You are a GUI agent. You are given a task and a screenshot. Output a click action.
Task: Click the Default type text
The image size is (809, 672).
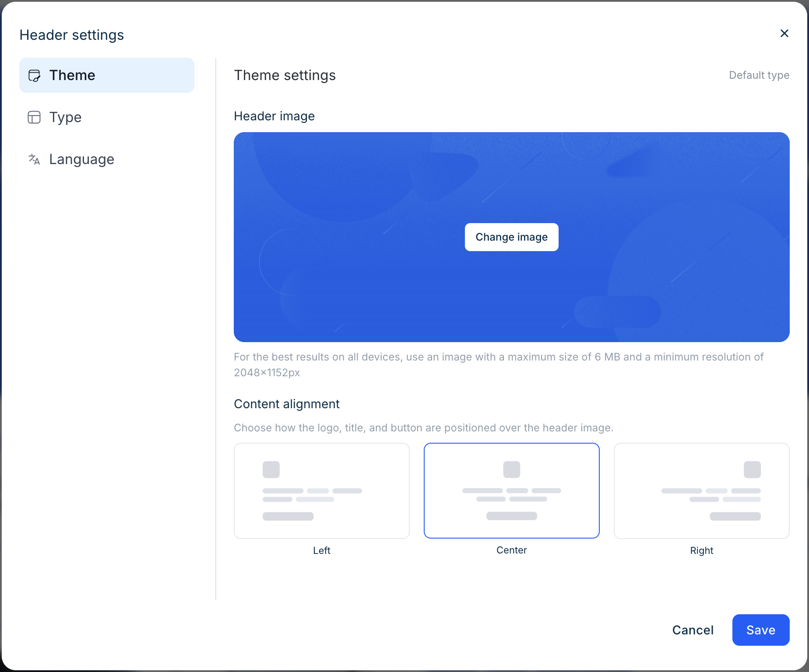tap(759, 75)
